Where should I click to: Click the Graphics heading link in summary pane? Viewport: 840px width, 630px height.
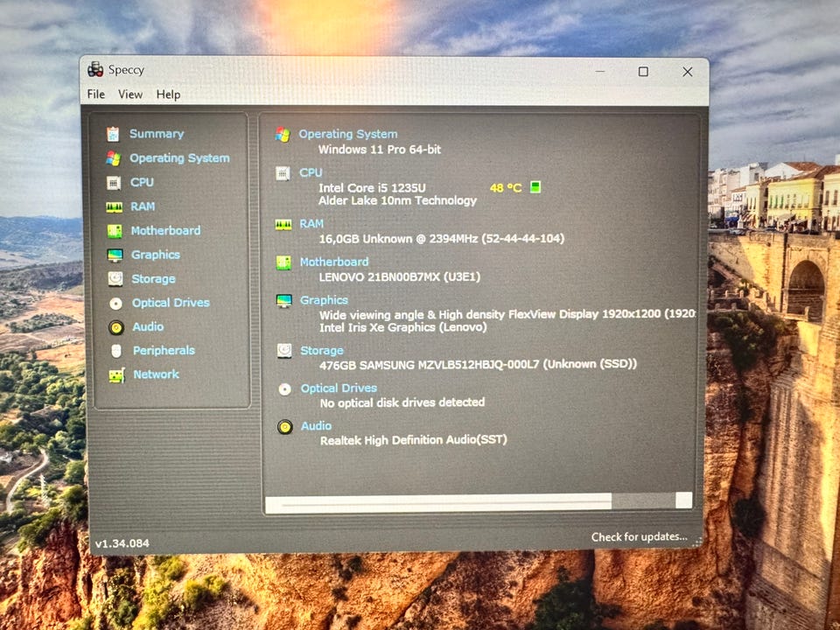tap(324, 300)
